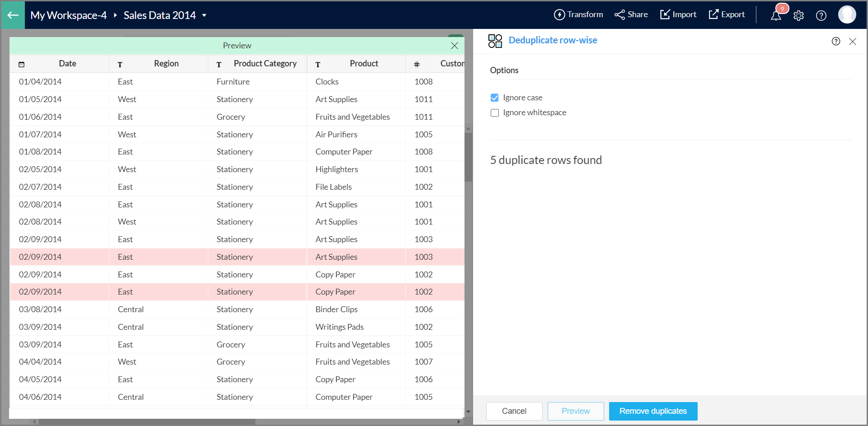This screenshot has height=426, width=868.
Task: Go to My Workspace-4 breadcrumb
Action: click(x=68, y=15)
